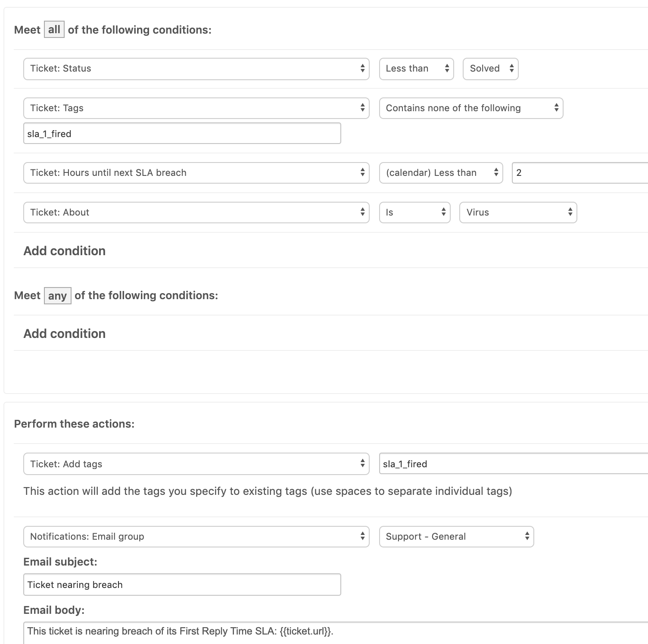
Task: Open the (calendar) Less than dropdown
Action: [441, 173]
